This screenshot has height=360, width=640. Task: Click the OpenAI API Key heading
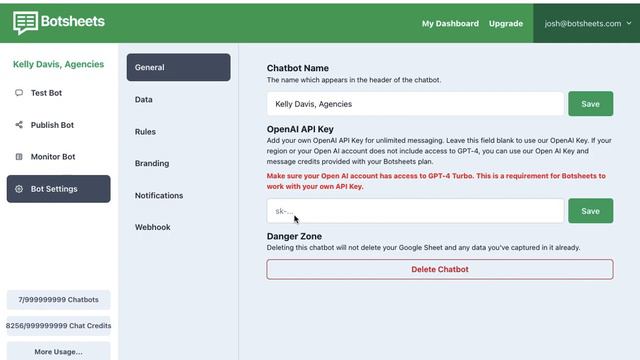point(300,129)
